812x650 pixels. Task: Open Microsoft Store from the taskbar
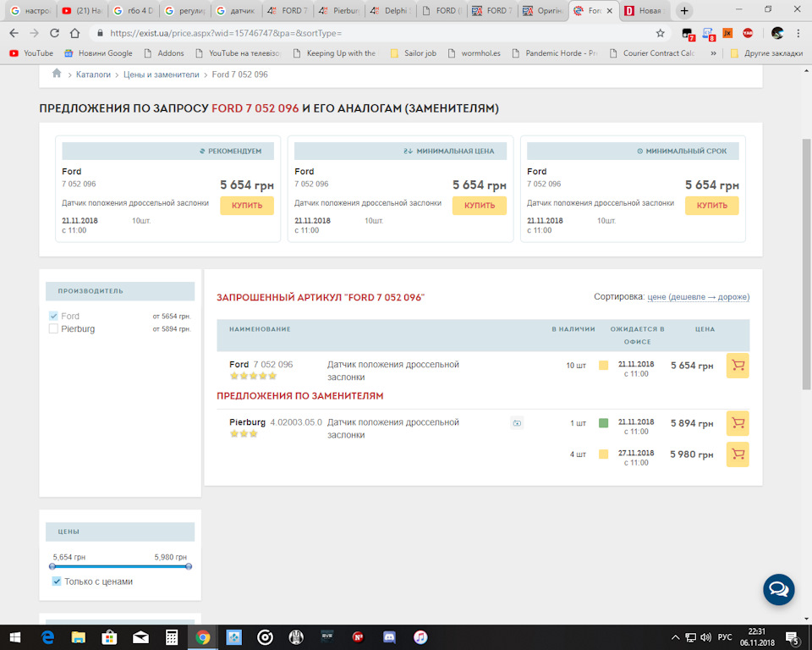pyautogui.click(x=109, y=637)
